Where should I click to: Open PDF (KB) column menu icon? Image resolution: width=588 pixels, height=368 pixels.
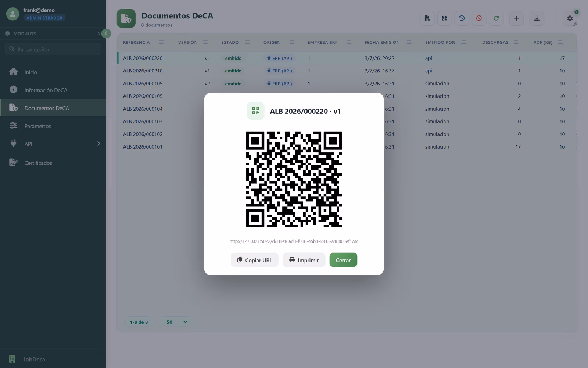[560, 42]
